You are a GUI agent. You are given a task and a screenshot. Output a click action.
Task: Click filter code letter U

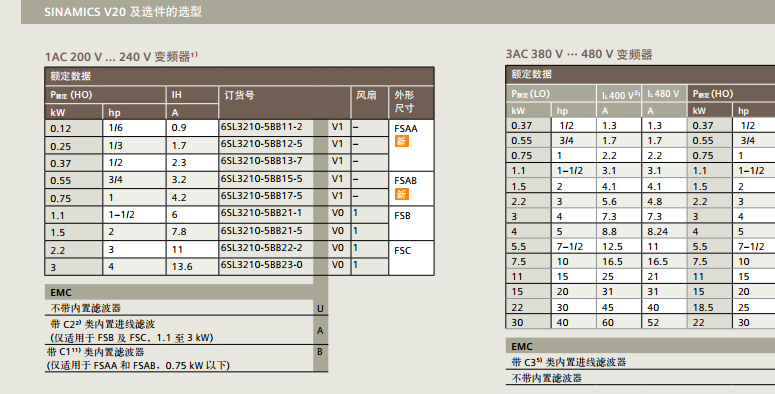[320, 308]
